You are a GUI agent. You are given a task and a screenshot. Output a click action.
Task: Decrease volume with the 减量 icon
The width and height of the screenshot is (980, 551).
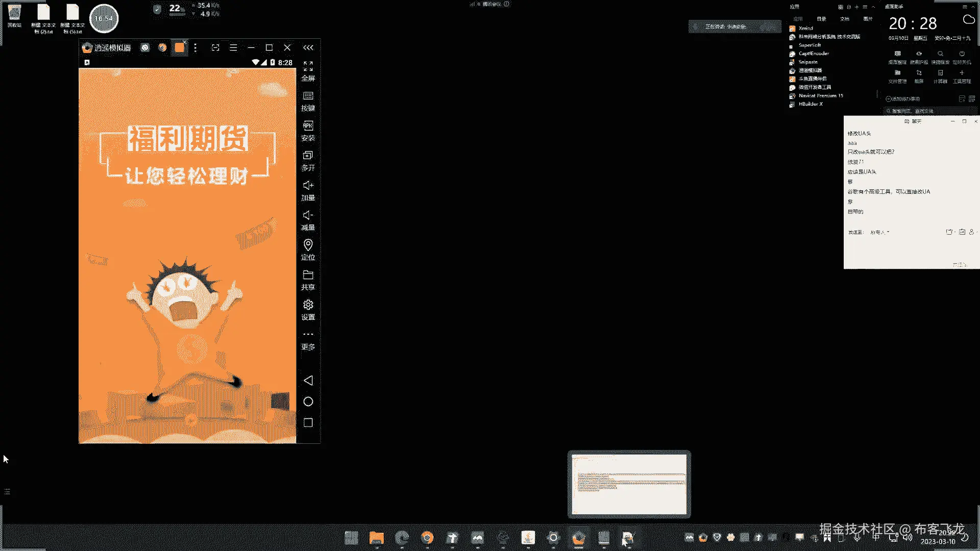[x=308, y=220]
